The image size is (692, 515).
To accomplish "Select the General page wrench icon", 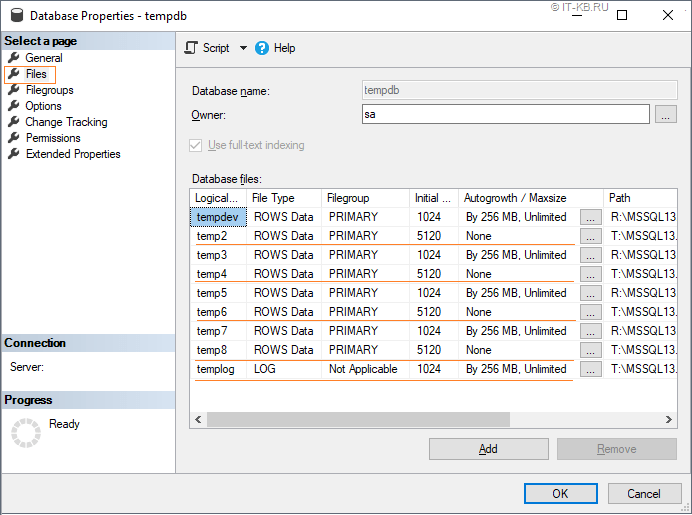I will tap(13, 58).
